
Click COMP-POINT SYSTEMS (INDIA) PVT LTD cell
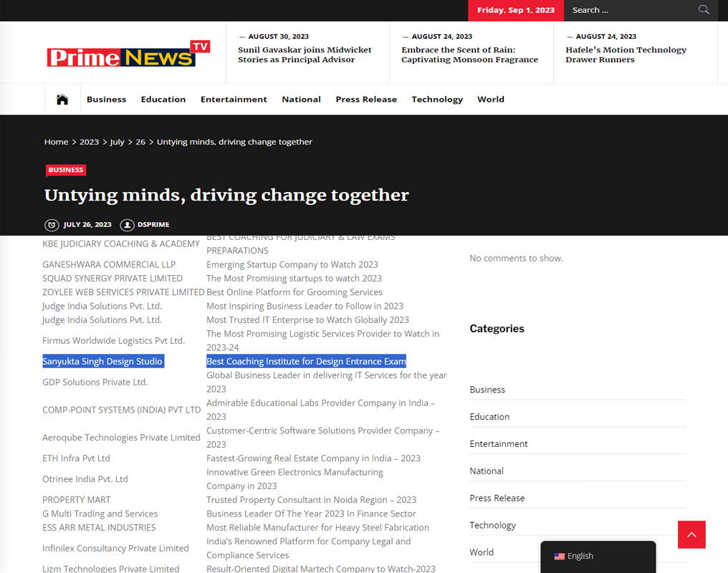(121, 410)
